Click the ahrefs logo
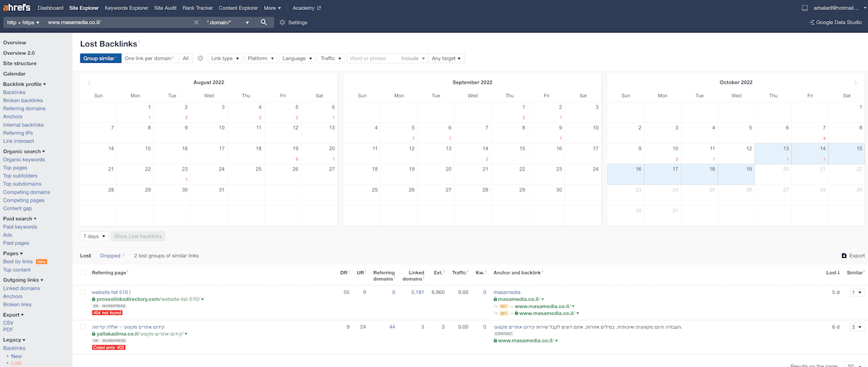Screen dimensions: 868x367 [x=17, y=8]
